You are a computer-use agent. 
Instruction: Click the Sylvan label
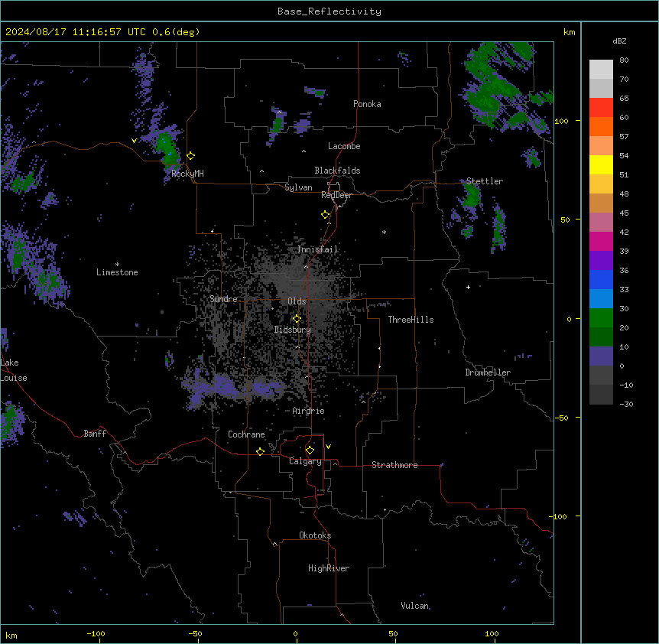pyautogui.click(x=298, y=187)
